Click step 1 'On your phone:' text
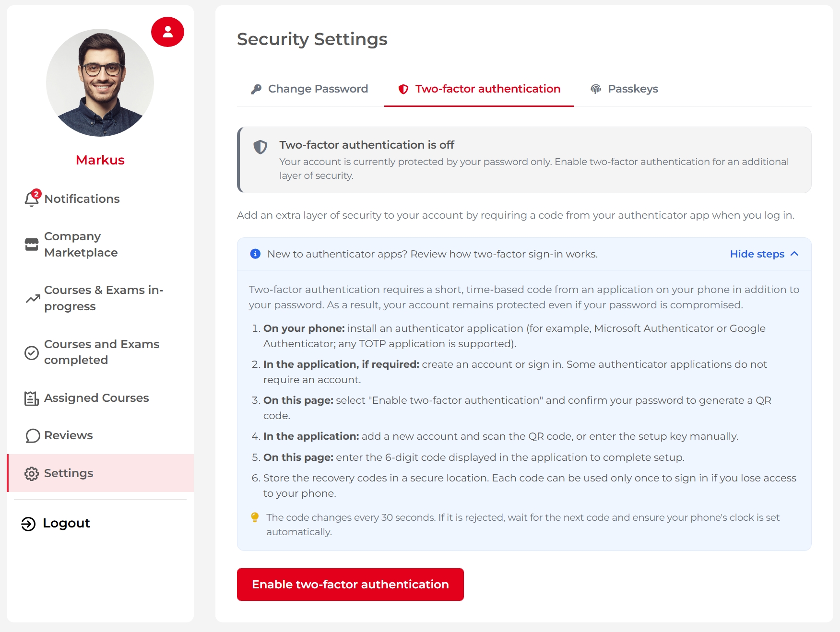This screenshot has height=632, width=840. 304,328
